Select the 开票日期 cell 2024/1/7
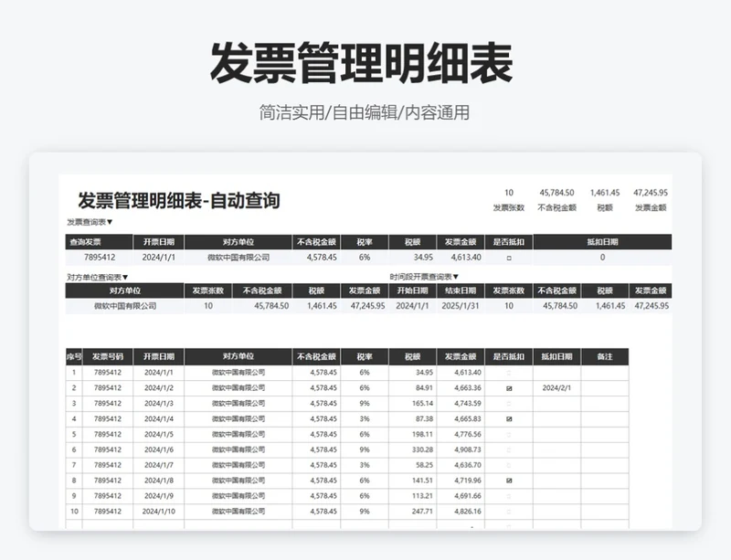731x560 pixels. [x=158, y=465]
